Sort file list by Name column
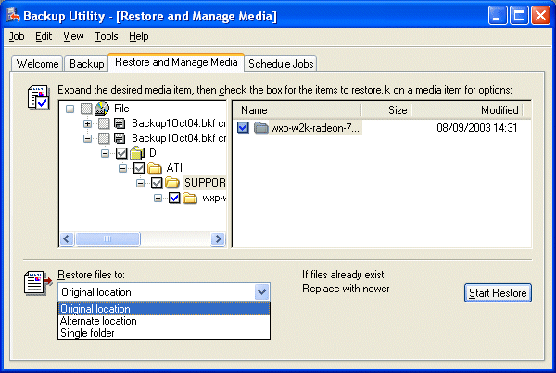The width and height of the screenshot is (556, 373). click(x=297, y=110)
